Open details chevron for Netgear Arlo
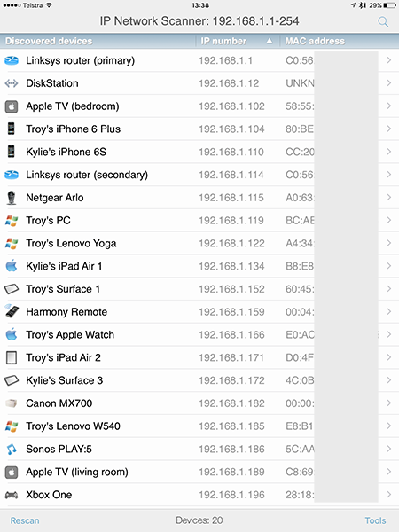This screenshot has width=399, height=532. pyautogui.click(x=389, y=198)
